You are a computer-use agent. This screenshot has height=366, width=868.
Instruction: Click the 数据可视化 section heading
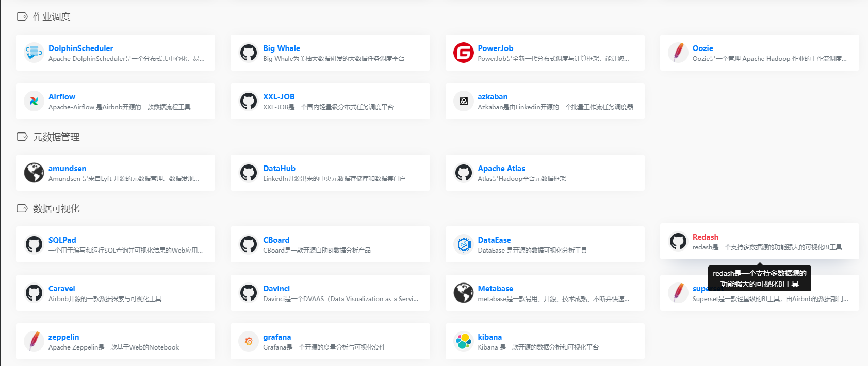coord(56,209)
